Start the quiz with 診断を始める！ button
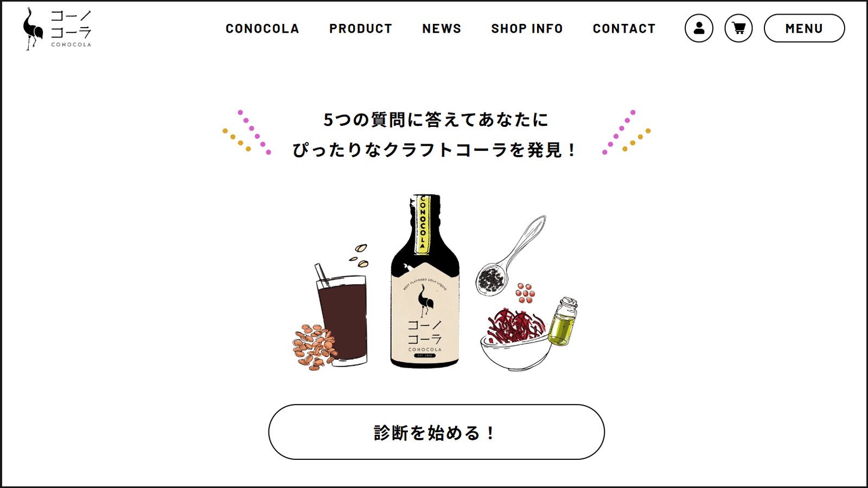The width and height of the screenshot is (868, 488). (x=436, y=432)
